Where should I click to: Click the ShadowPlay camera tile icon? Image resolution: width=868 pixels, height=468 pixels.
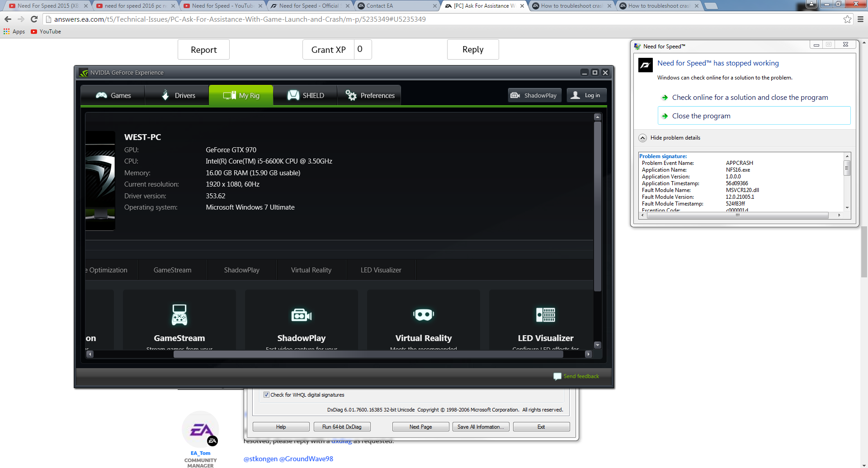(302, 315)
